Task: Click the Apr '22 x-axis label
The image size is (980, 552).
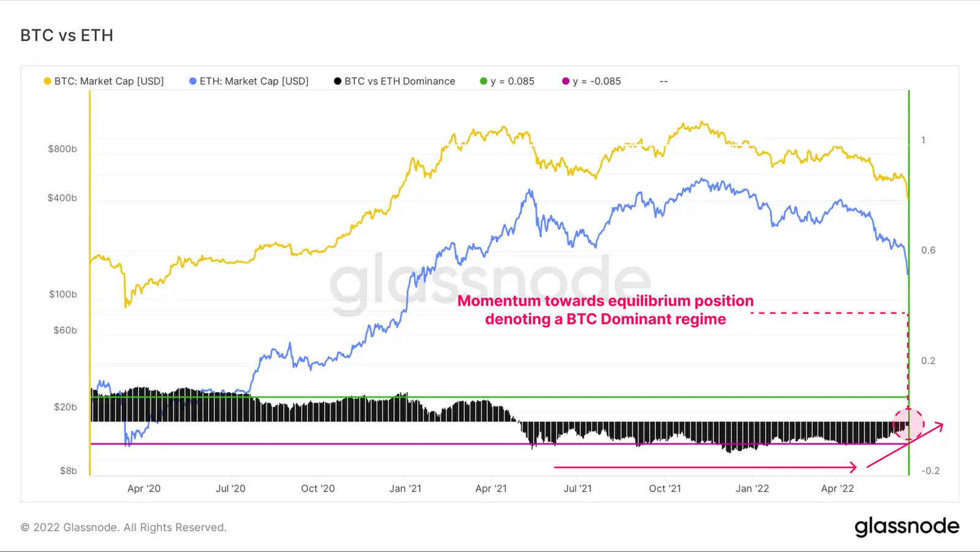Action: pos(837,489)
